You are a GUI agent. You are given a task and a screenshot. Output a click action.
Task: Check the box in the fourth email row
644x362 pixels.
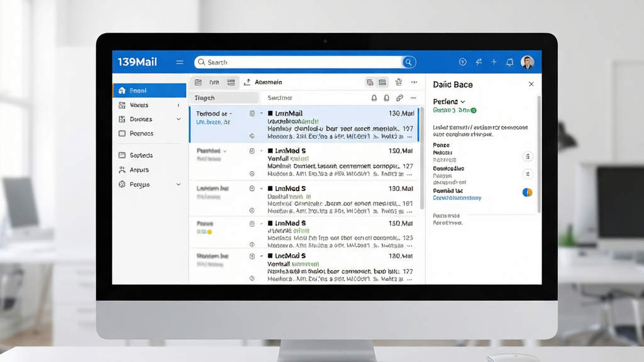[x=270, y=223]
